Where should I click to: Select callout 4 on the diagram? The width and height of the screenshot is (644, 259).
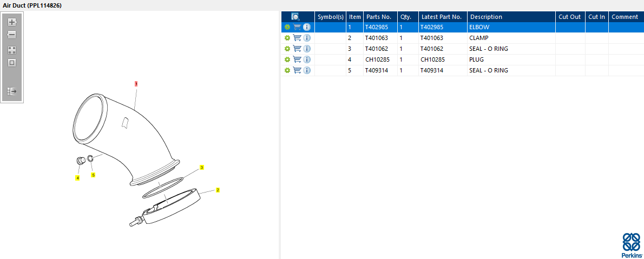click(x=77, y=178)
